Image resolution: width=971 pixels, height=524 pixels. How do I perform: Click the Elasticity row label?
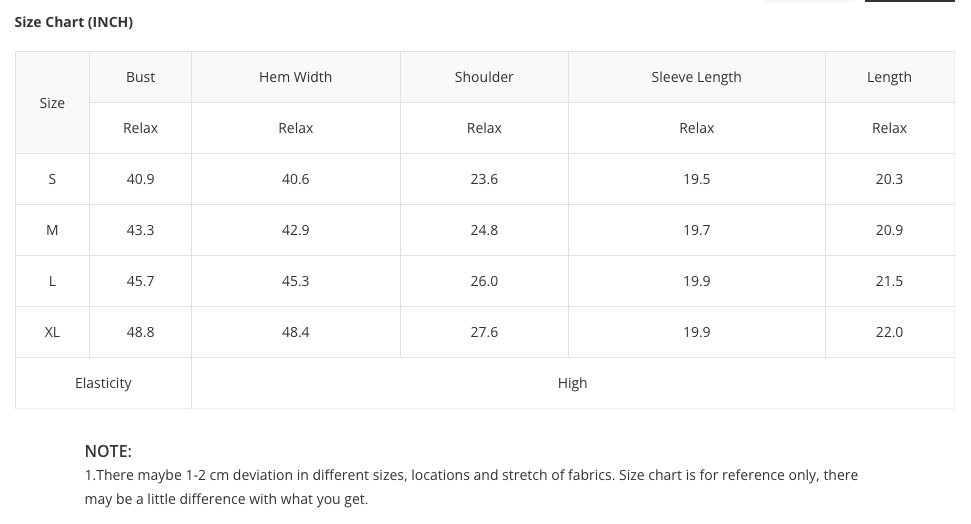103,383
